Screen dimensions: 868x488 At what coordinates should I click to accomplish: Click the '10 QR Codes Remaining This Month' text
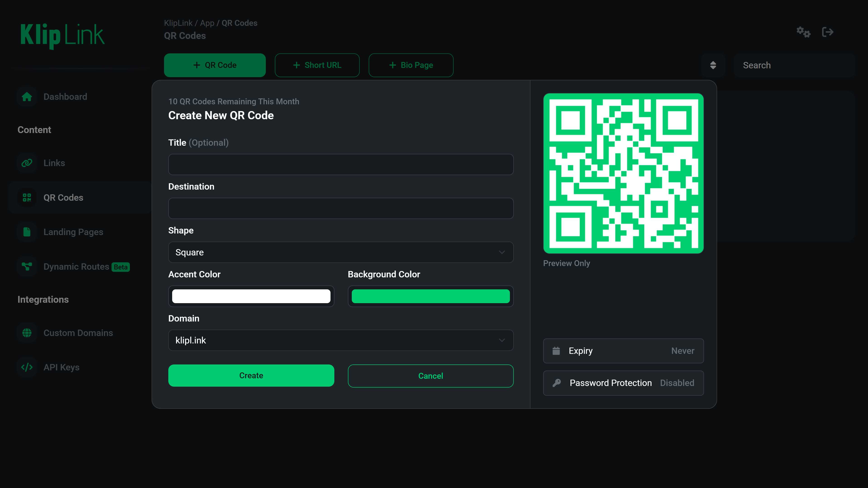point(233,101)
